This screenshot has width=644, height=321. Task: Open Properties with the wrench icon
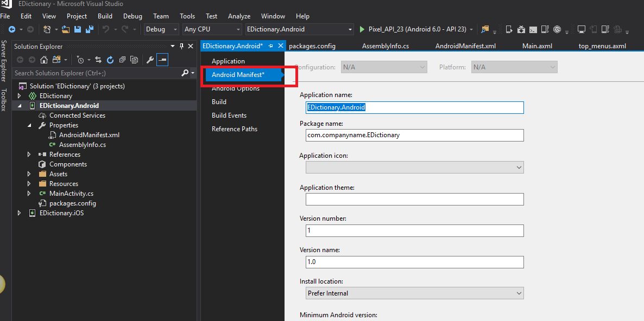coord(150,60)
